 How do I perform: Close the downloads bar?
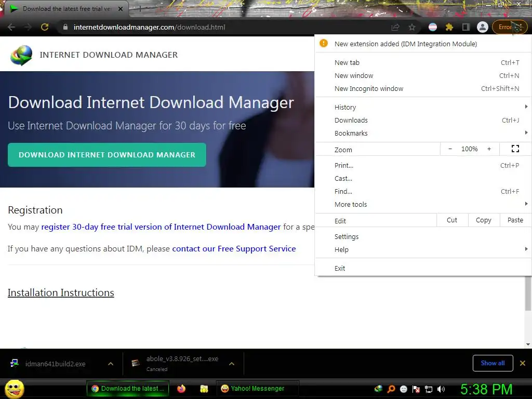click(x=523, y=363)
